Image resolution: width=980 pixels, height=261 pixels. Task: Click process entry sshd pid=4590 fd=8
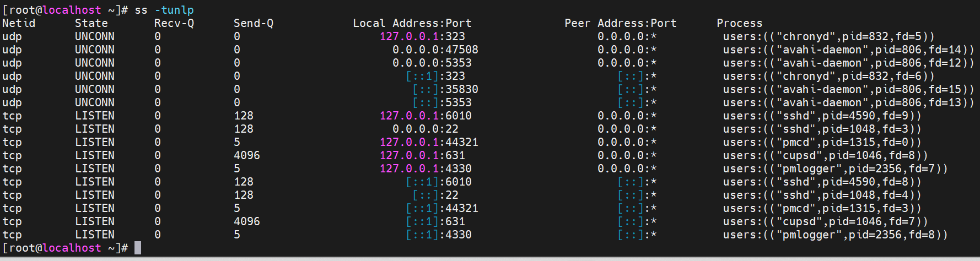(x=822, y=182)
